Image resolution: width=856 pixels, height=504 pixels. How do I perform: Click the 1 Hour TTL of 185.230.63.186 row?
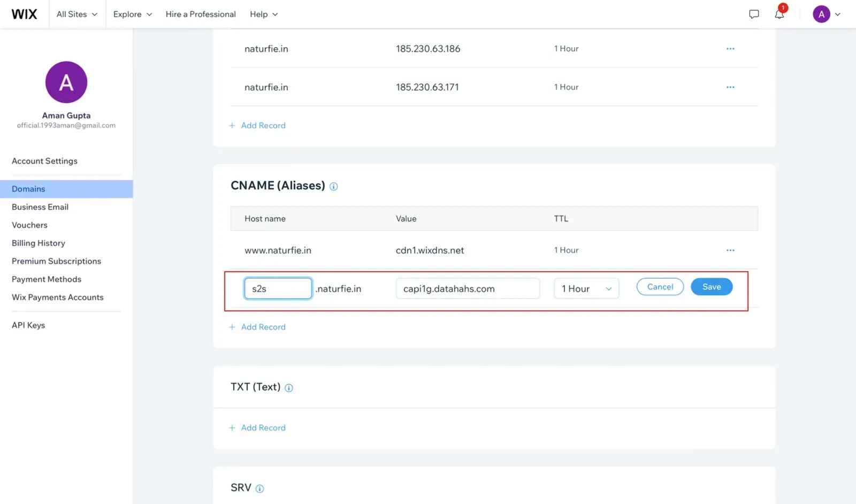[567, 49]
